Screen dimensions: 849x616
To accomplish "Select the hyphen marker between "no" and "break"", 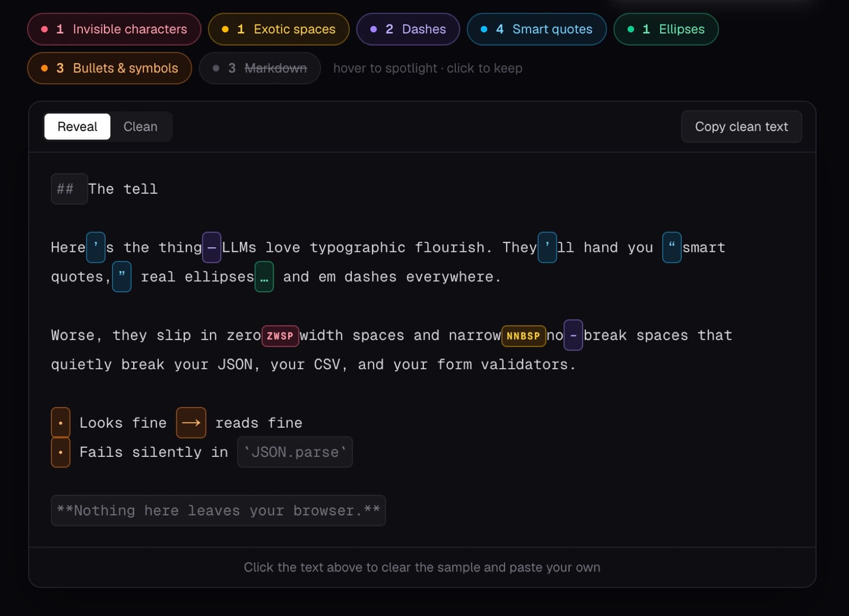I will (573, 335).
